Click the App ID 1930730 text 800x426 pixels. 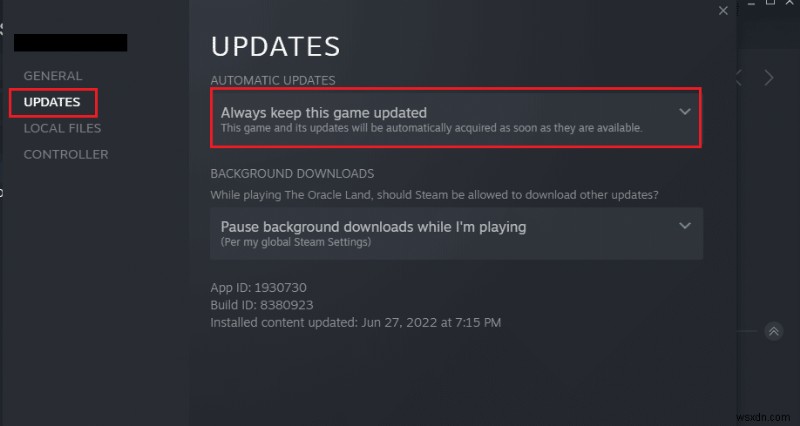pos(258,287)
